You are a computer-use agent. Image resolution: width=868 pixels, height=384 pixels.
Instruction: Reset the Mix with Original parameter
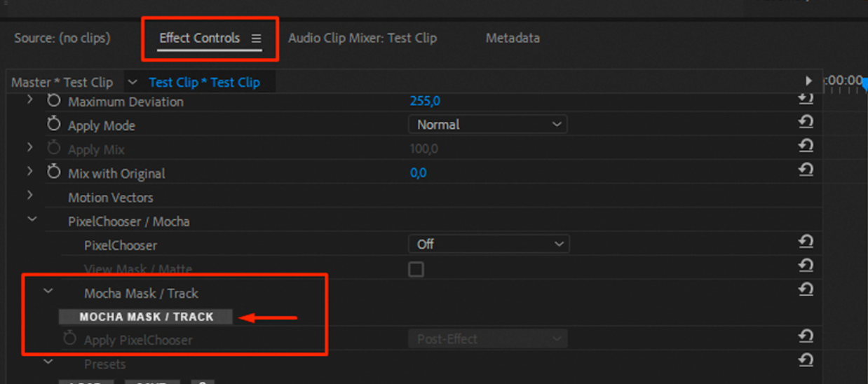[806, 170]
